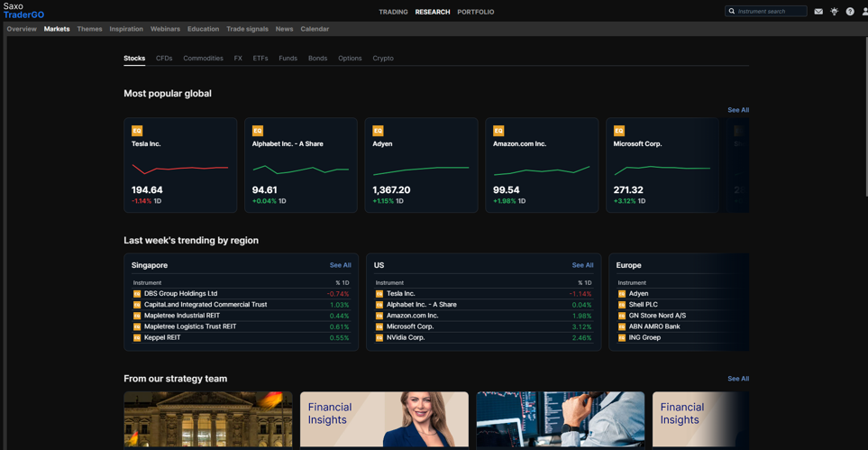868x450 pixels.
Task: Click EQ icon beside Europe Adyen row
Action: coord(622,294)
